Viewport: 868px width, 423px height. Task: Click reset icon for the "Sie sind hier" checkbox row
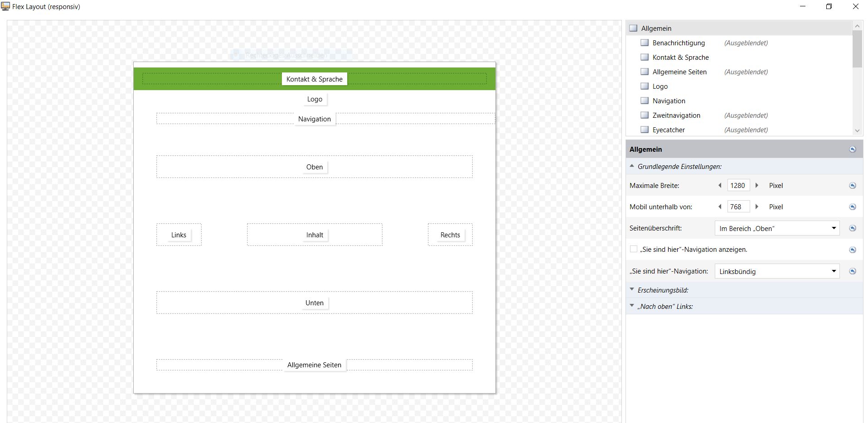852,250
